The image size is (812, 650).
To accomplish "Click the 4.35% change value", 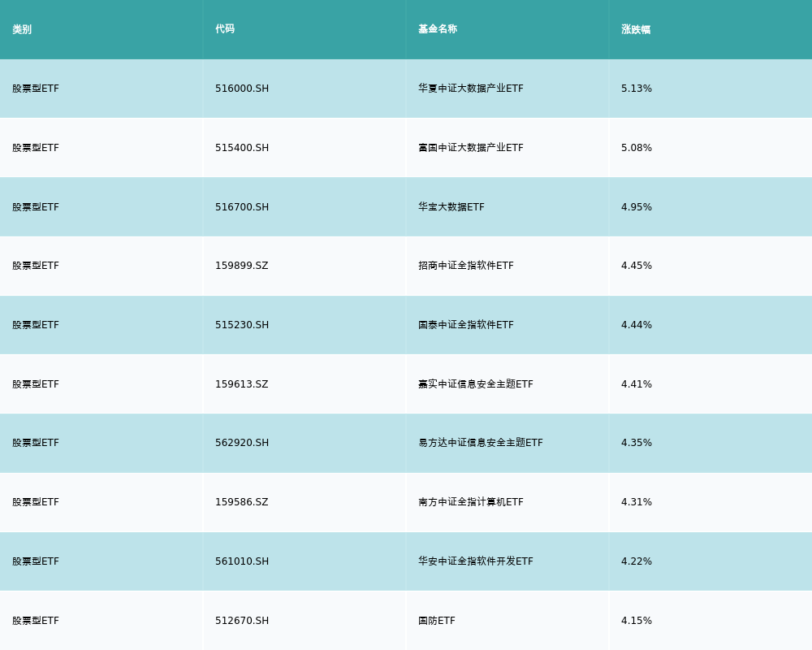I will tap(637, 443).
